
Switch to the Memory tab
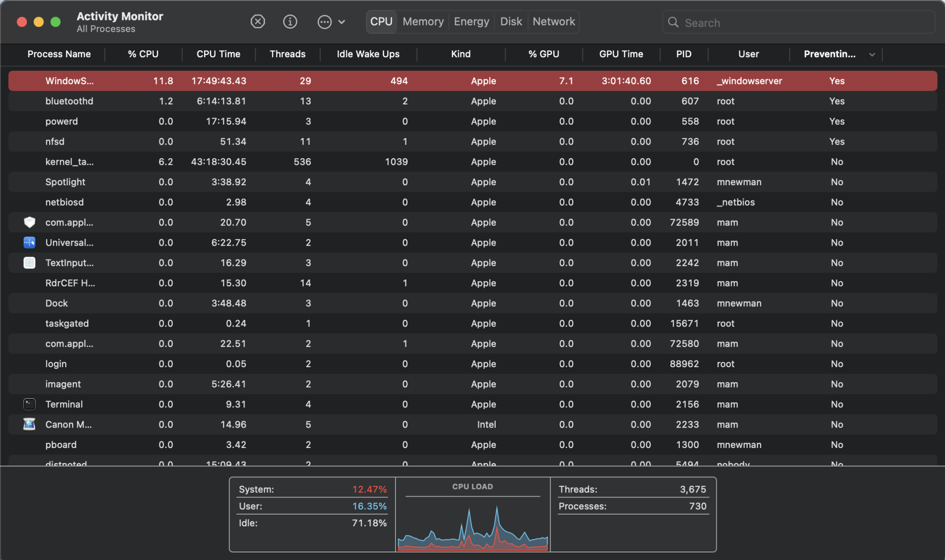(x=423, y=22)
